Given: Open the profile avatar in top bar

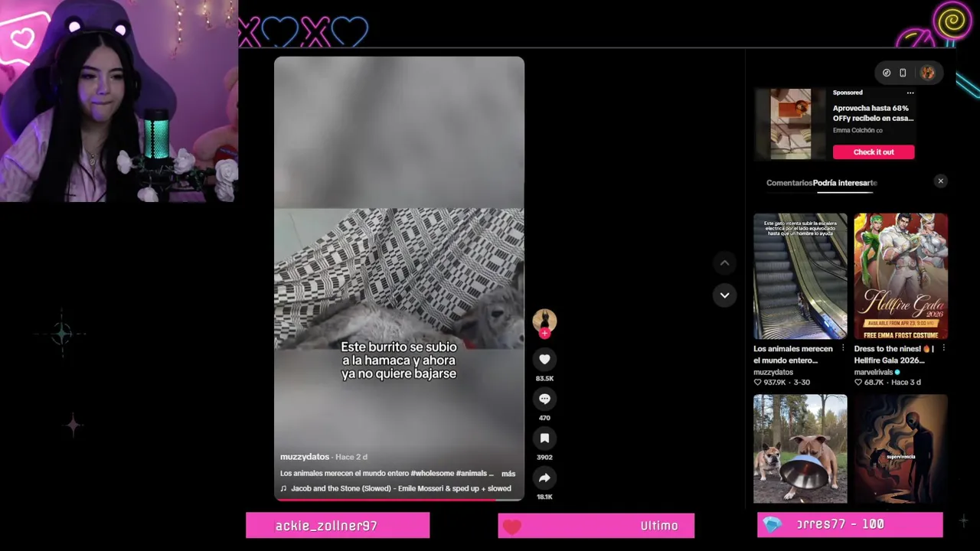Looking at the screenshot, I should (927, 73).
